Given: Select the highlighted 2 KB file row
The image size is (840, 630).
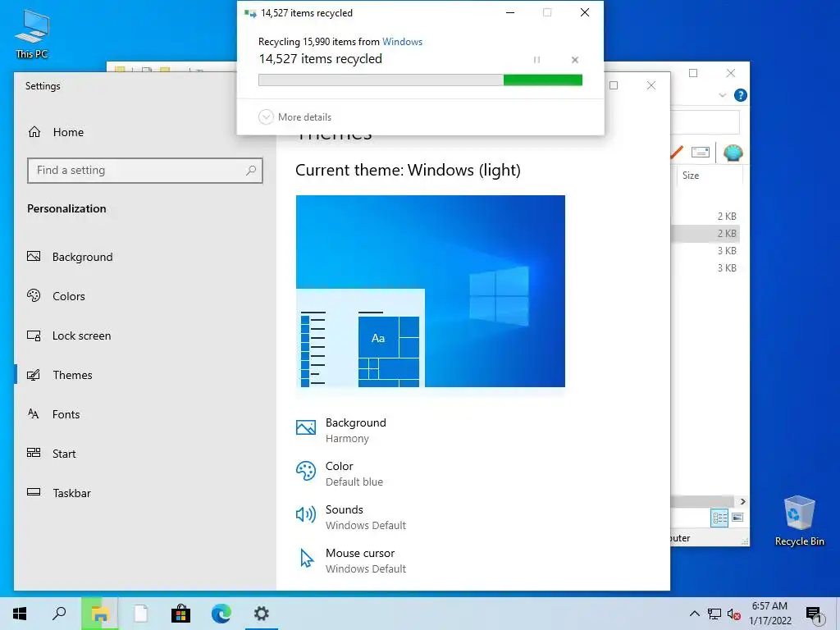Looking at the screenshot, I should click(705, 234).
